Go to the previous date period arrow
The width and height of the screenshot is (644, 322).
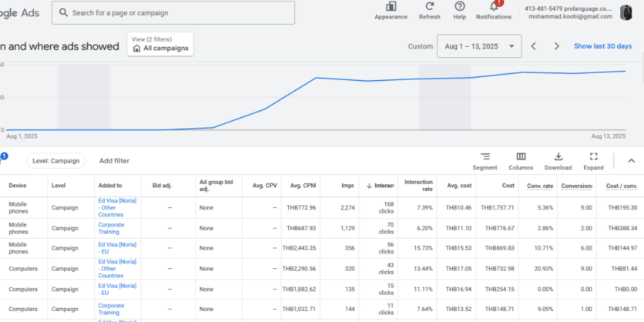point(534,46)
